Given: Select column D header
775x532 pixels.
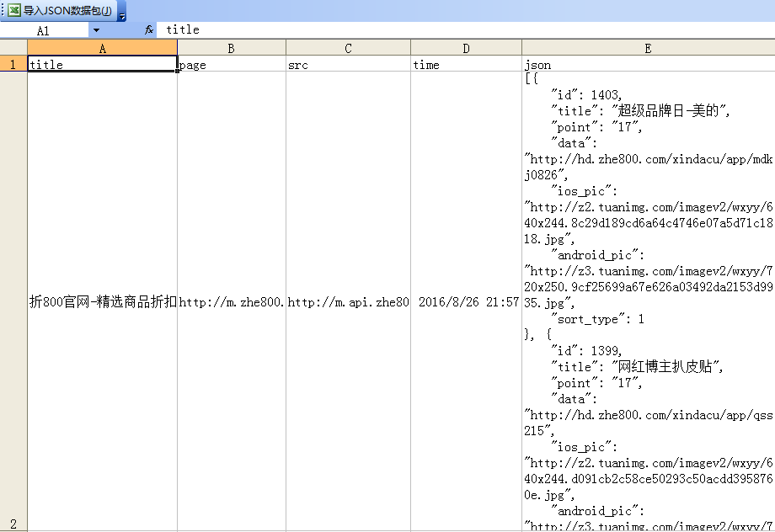Looking at the screenshot, I should (466, 48).
